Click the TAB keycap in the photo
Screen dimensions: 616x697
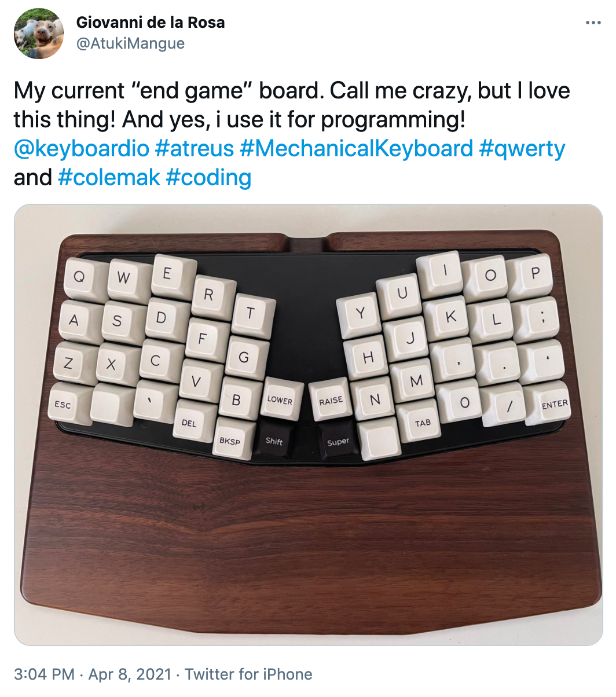pos(422,423)
